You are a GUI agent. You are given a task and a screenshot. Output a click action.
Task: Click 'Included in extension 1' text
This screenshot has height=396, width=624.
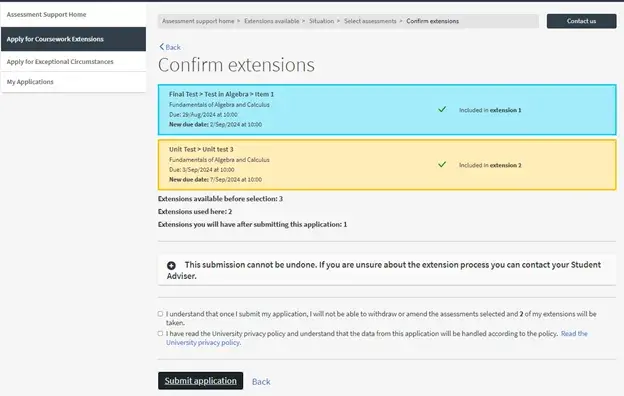click(x=490, y=110)
